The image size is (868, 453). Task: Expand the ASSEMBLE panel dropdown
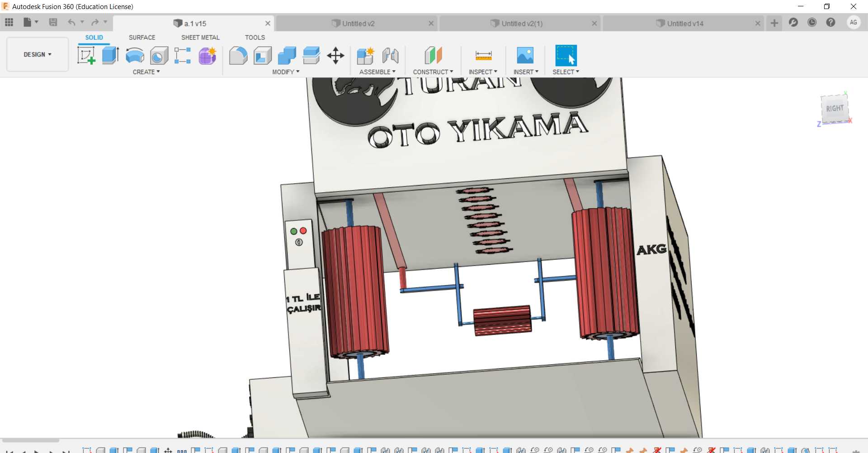(x=377, y=72)
